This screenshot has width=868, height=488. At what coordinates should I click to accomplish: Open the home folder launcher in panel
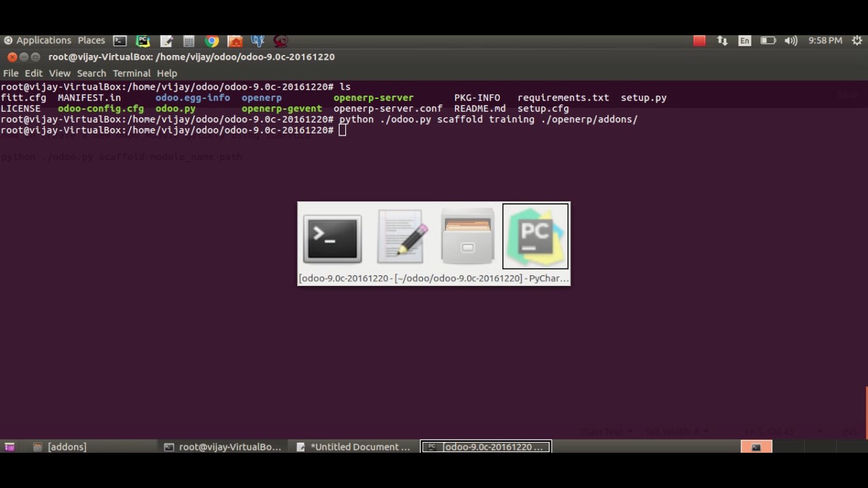click(x=235, y=41)
